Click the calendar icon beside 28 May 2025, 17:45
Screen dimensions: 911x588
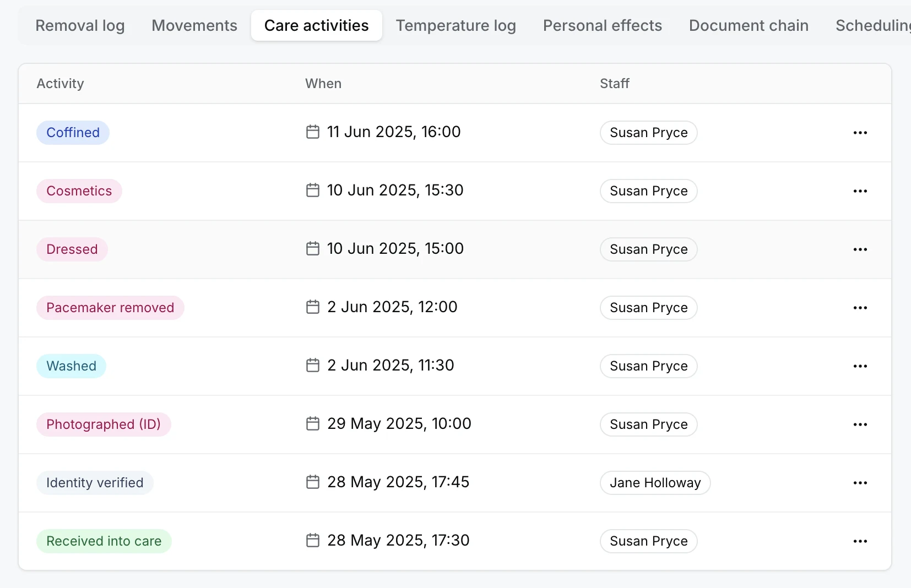coord(313,482)
